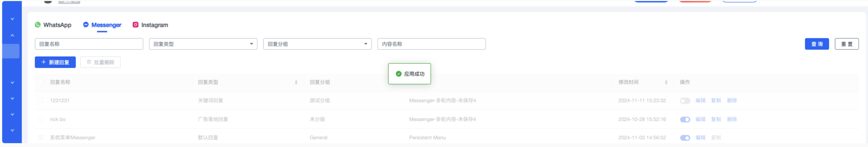868x147 pixels.
Task: Open the 回复分组 dropdown filter
Action: point(317,44)
